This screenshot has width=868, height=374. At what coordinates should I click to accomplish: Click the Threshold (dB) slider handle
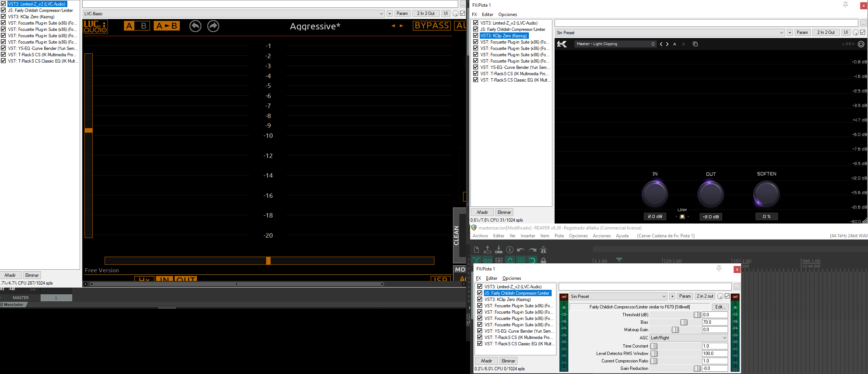click(697, 315)
